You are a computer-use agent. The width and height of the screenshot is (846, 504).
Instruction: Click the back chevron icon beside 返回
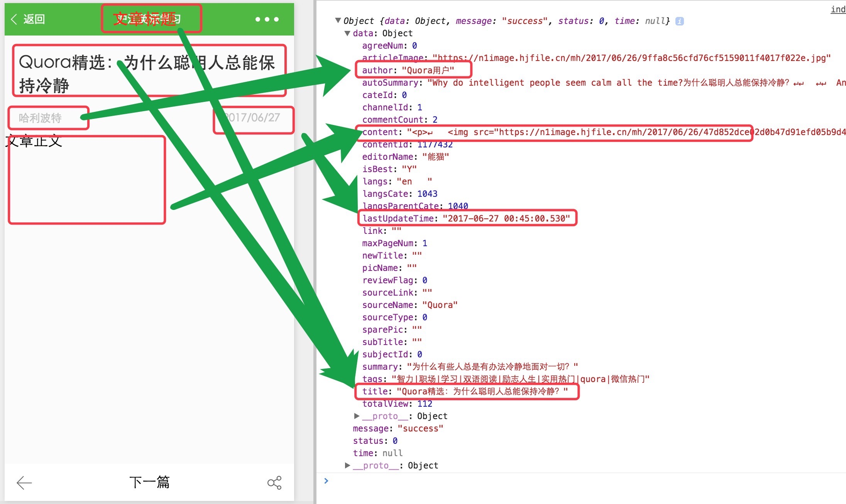tap(14, 19)
